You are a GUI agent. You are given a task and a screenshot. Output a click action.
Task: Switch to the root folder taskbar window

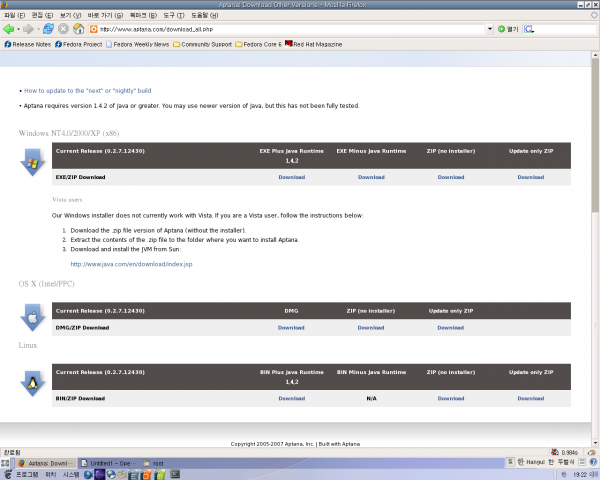pos(153,463)
